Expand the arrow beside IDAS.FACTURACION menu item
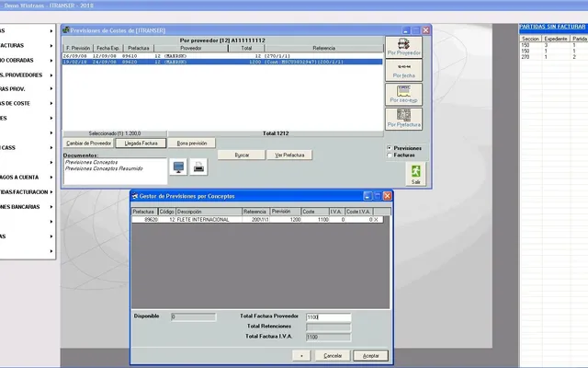The image size is (588, 368). click(x=51, y=192)
